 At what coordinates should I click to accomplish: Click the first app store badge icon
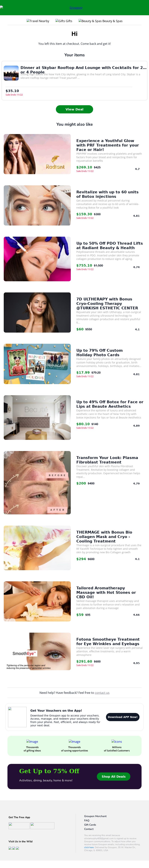(19, 826)
